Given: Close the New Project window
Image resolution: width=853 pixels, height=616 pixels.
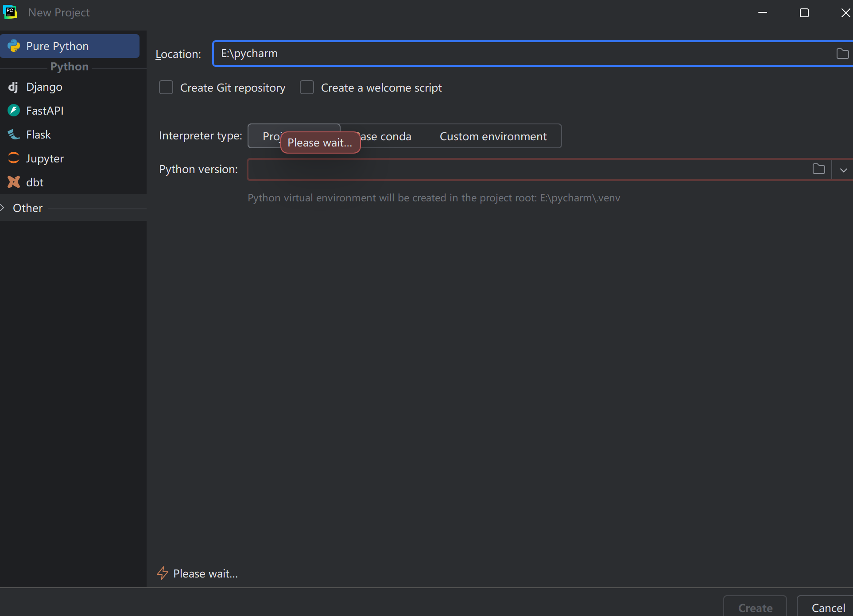Looking at the screenshot, I should (x=845, y=13).
